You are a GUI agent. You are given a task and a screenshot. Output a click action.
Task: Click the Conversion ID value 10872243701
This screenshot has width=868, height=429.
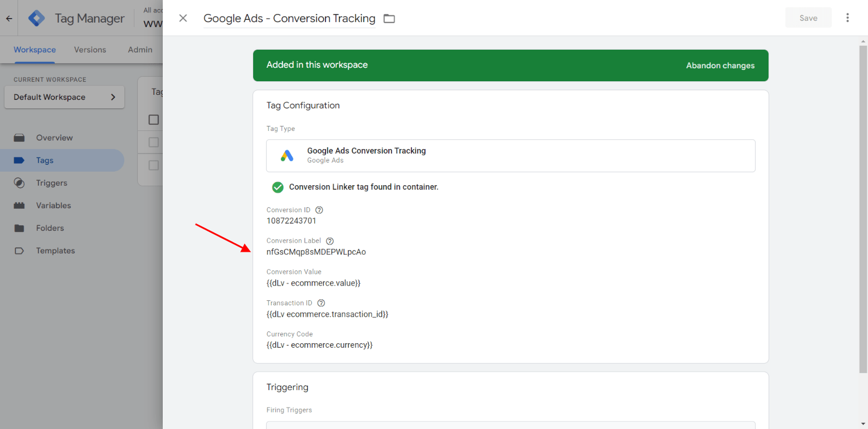(x=291, y=221)
